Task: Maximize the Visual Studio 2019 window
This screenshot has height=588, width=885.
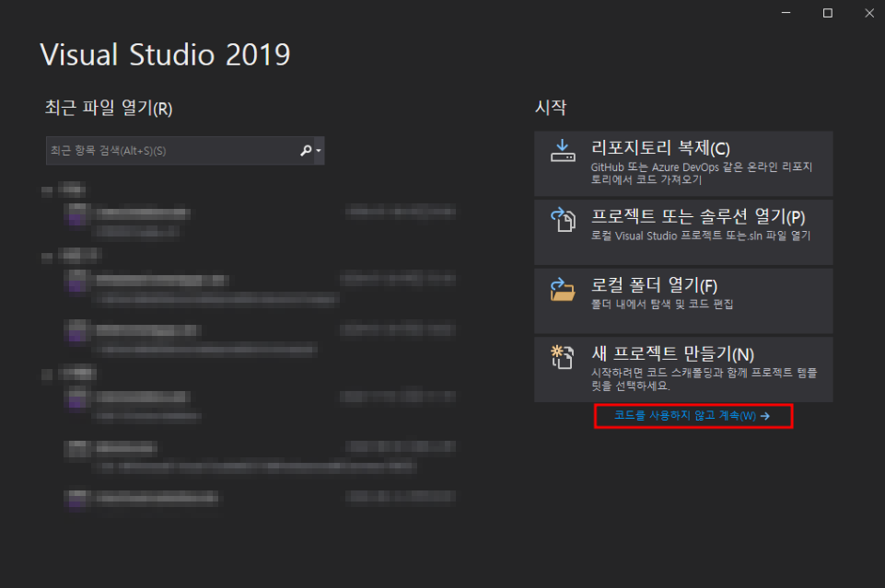Action: pos(827,13)
